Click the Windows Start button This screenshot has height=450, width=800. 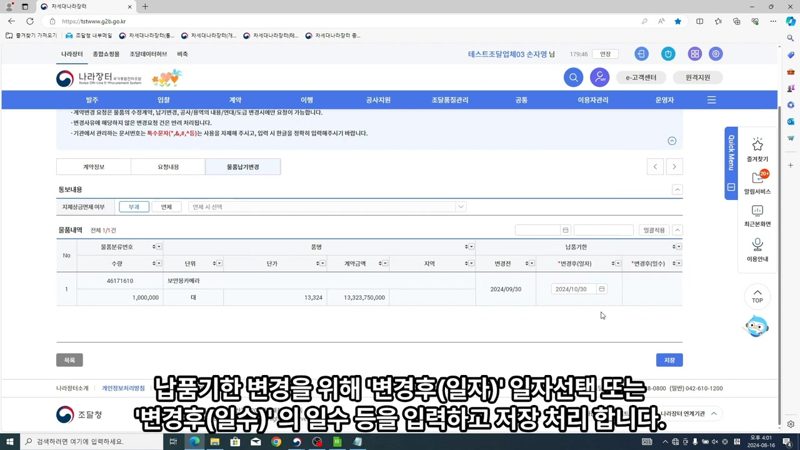pyautogui.click(x=9, y=441)
